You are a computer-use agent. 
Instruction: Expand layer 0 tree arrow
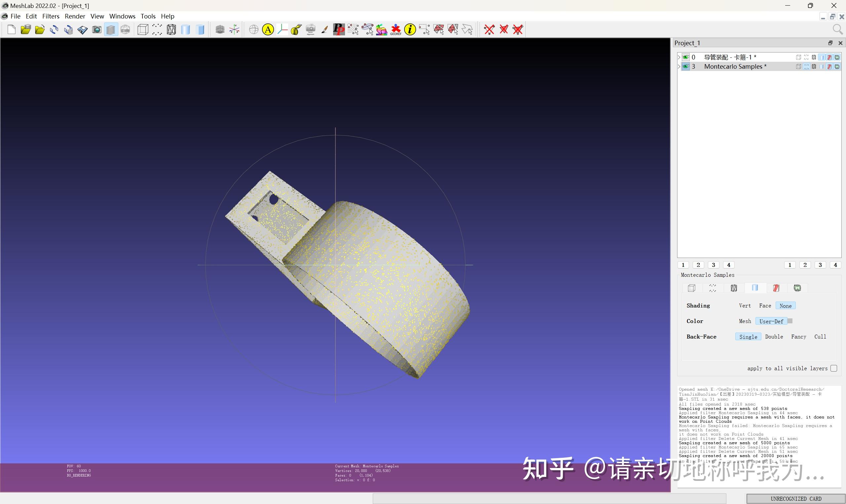(x=679, y=57)
